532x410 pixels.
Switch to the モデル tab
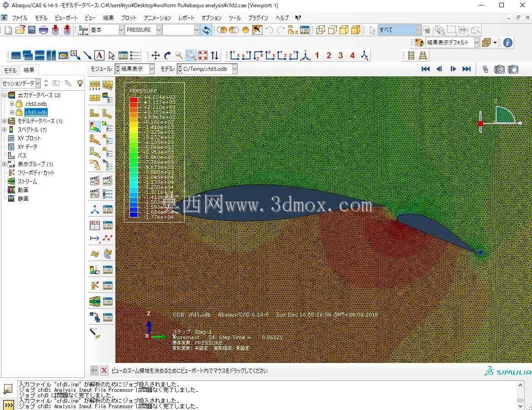[10, 70]
